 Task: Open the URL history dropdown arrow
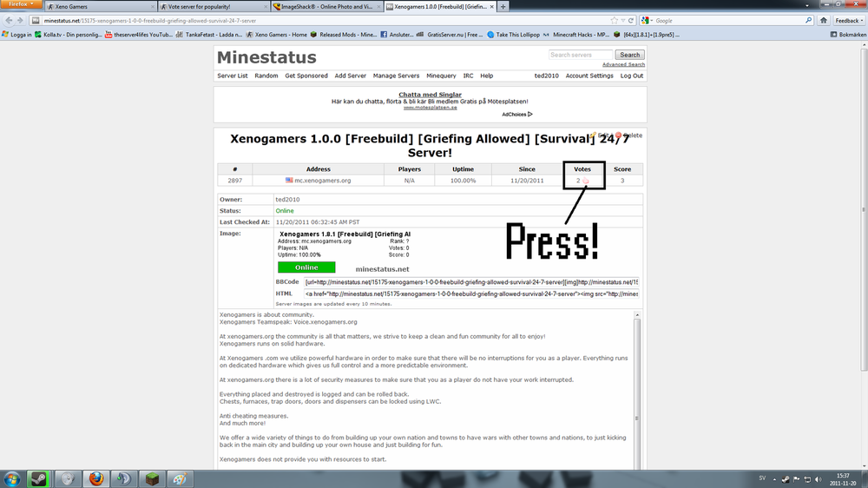[x=622, y=21]
